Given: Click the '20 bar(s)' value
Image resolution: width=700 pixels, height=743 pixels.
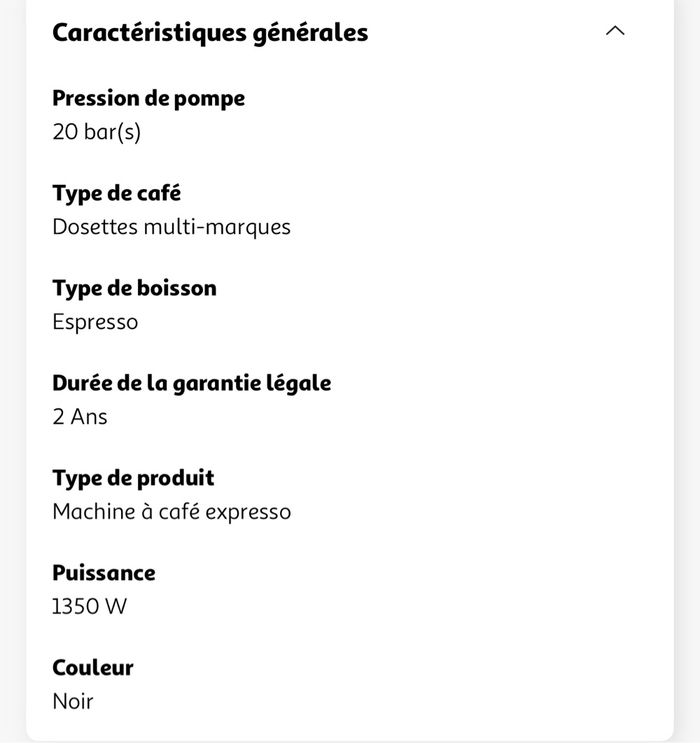Looking at the screenshot, I should [x=96, y=131].
